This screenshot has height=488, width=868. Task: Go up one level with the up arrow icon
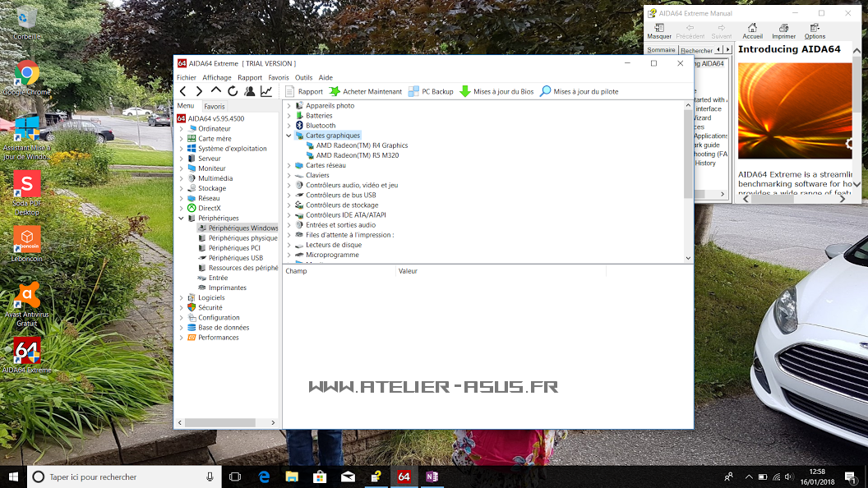click(x=216, y=90)
